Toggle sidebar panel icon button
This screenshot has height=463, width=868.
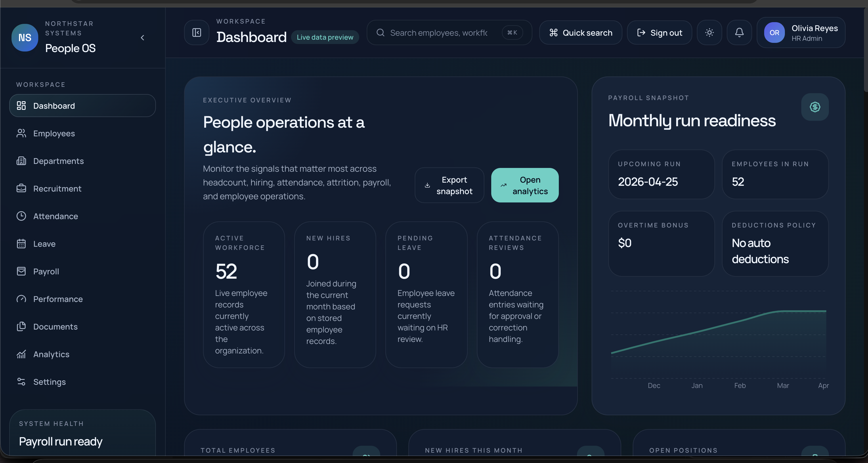(196, 32)
